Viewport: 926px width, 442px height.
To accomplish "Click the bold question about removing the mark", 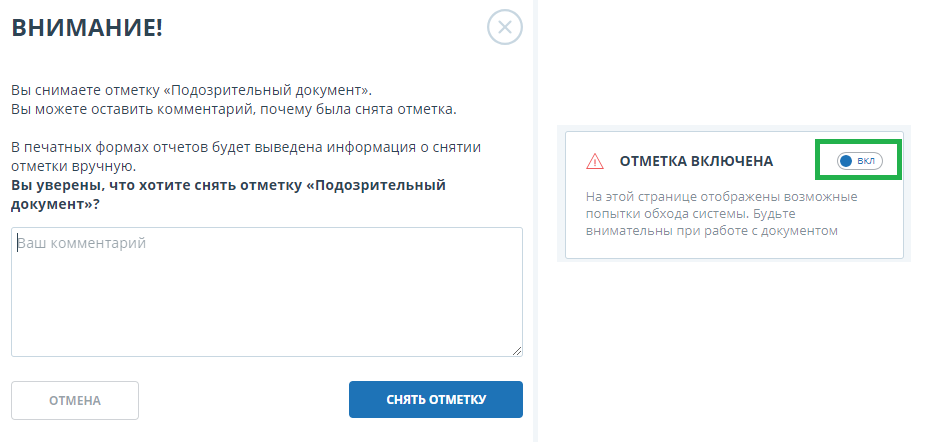I will click(228, 194).
